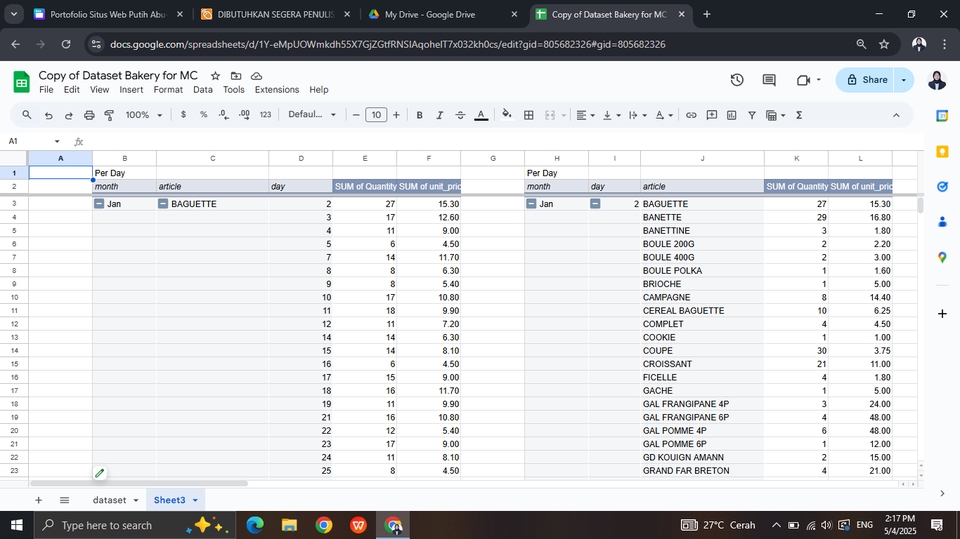Click the font size input field
This screenshot has width=960, height=539.
pos(376,115)
